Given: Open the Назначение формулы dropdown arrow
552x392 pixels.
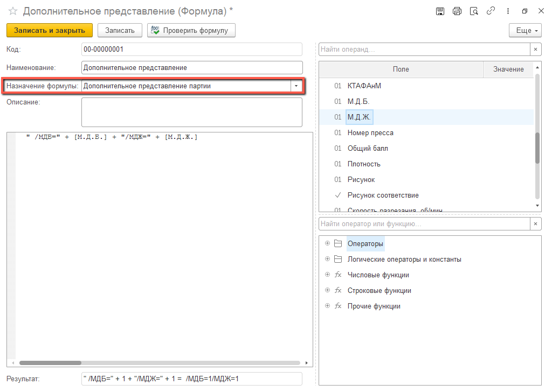Looking at the screenshot, I should click(296, 86).
